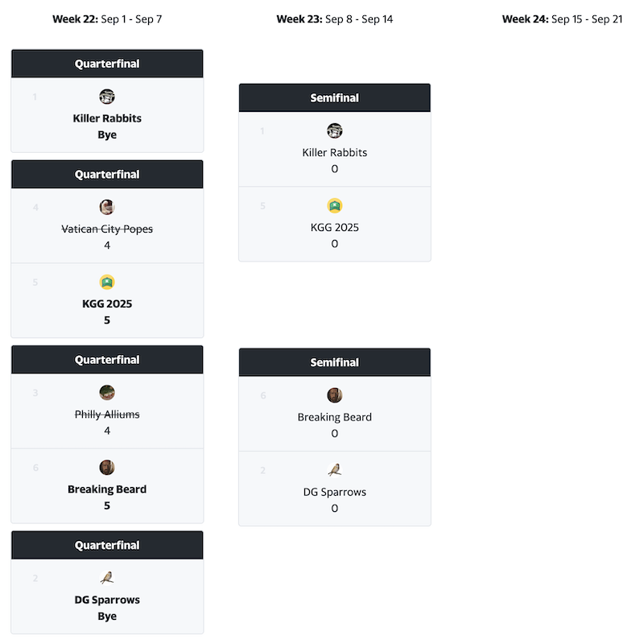Open crossed-out Philly Alliums team link
Screen dimensions: 644x644
pos(107,415)
